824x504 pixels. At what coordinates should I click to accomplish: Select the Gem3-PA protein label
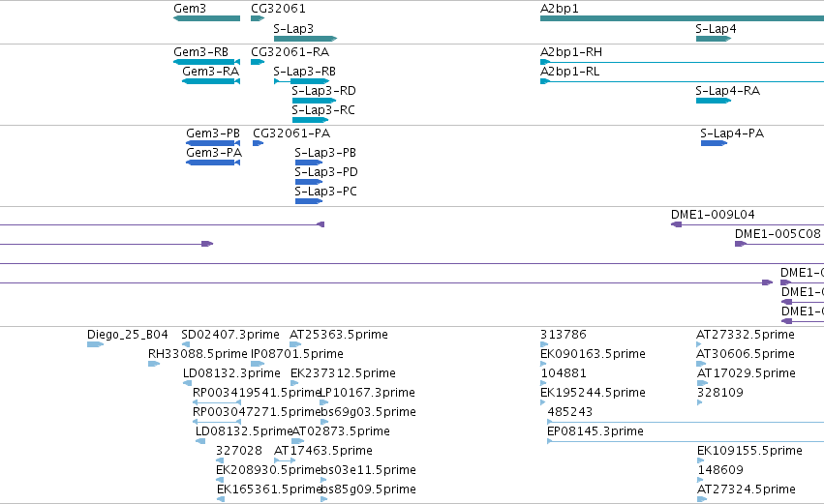click(x=214, y=153)
